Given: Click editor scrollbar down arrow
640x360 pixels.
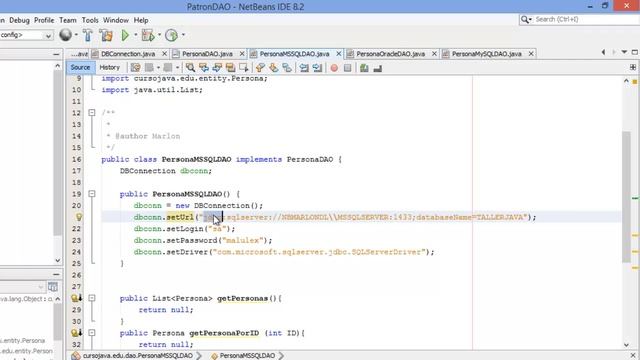Looking at the screenshot, I should pos(626,345).
